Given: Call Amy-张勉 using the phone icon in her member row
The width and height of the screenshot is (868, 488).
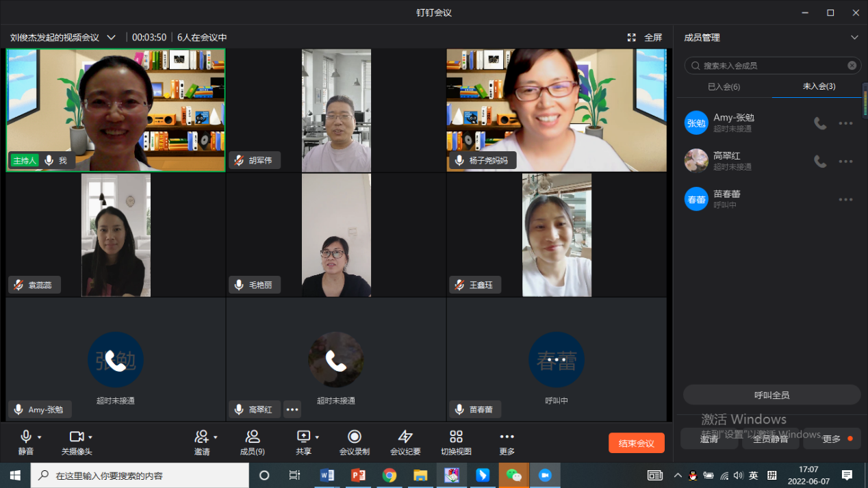Looking at the screenshot, I should pos(820,123).
